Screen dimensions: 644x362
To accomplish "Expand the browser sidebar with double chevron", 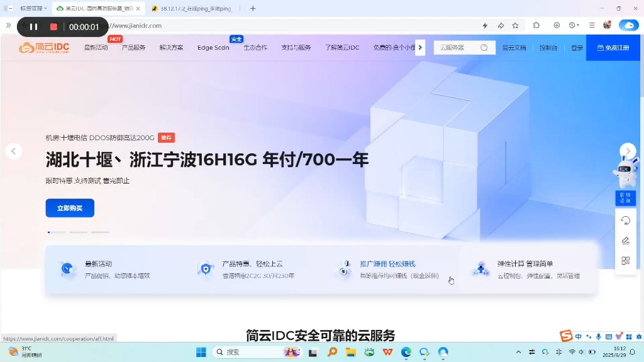I will [x=8, y=25].
